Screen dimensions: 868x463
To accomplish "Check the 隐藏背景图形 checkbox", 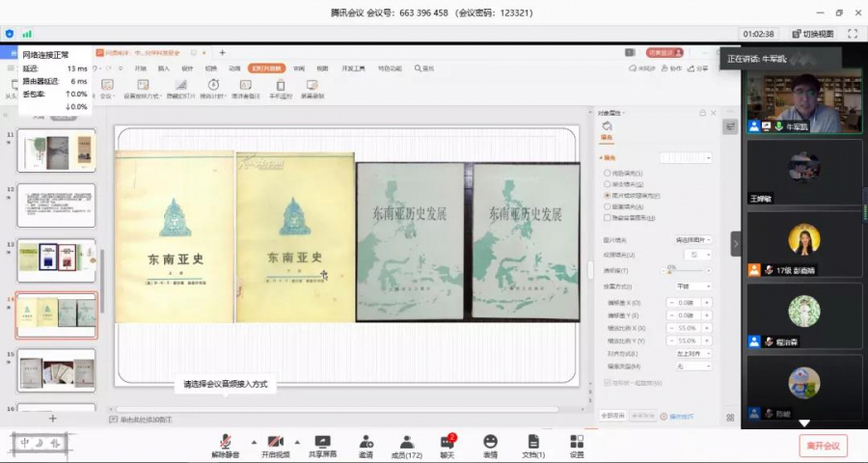I will [x=607, y=217].
